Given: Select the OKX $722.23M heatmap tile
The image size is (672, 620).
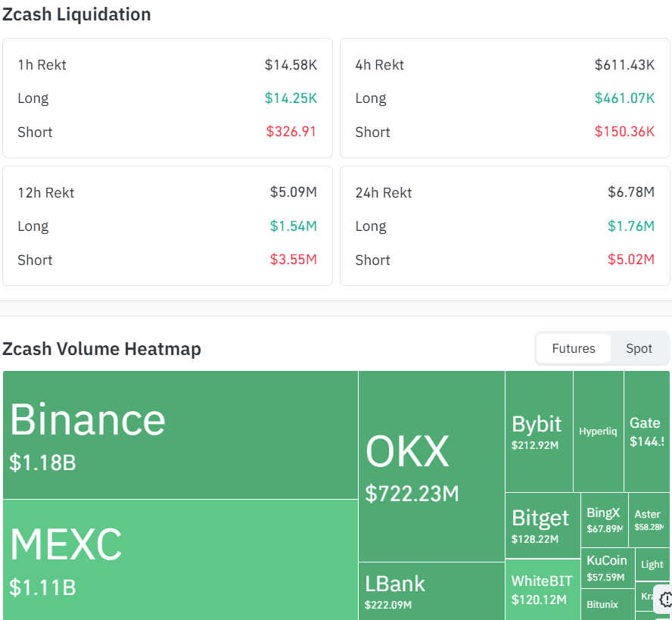Looking at the screenshot, I should pyautogui.click(x=431, y=466).
